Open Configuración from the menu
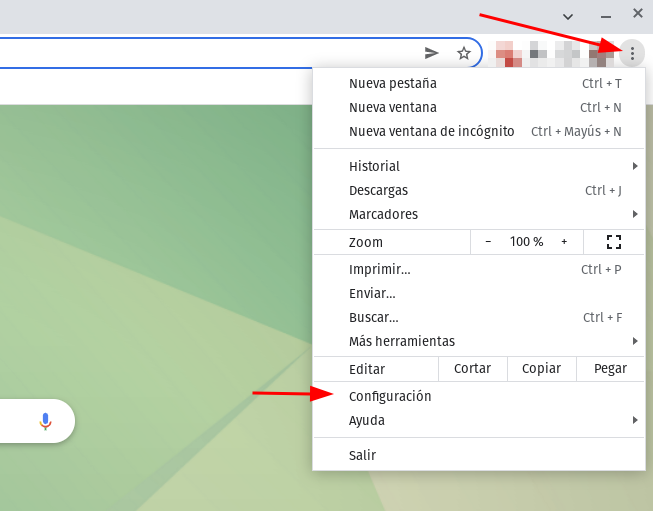The width and height of the screenshot is (653, 511). (x=390, y=396)
